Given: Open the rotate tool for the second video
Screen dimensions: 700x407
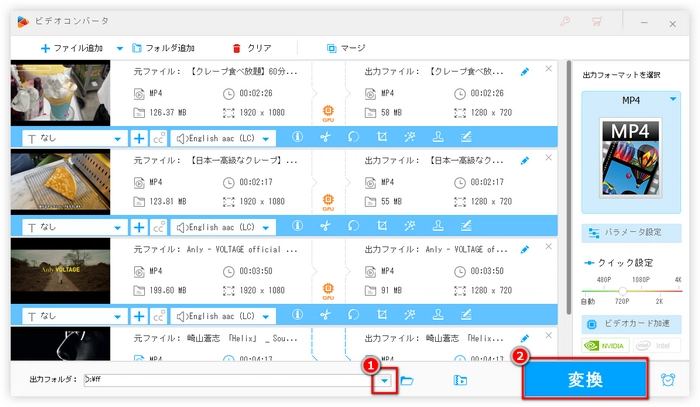Looking at the screenshot, I should [x=353, y=227].
